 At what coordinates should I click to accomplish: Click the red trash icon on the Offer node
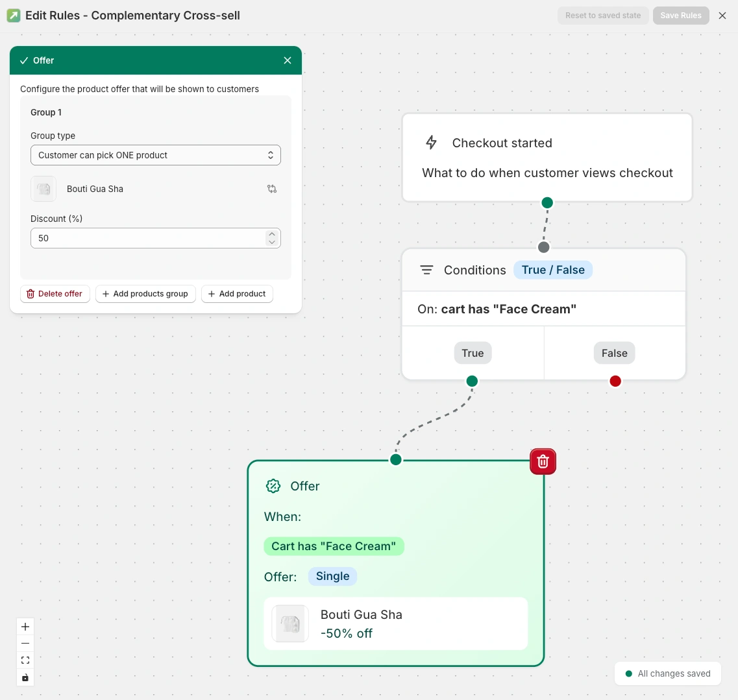tap(543, 461)
